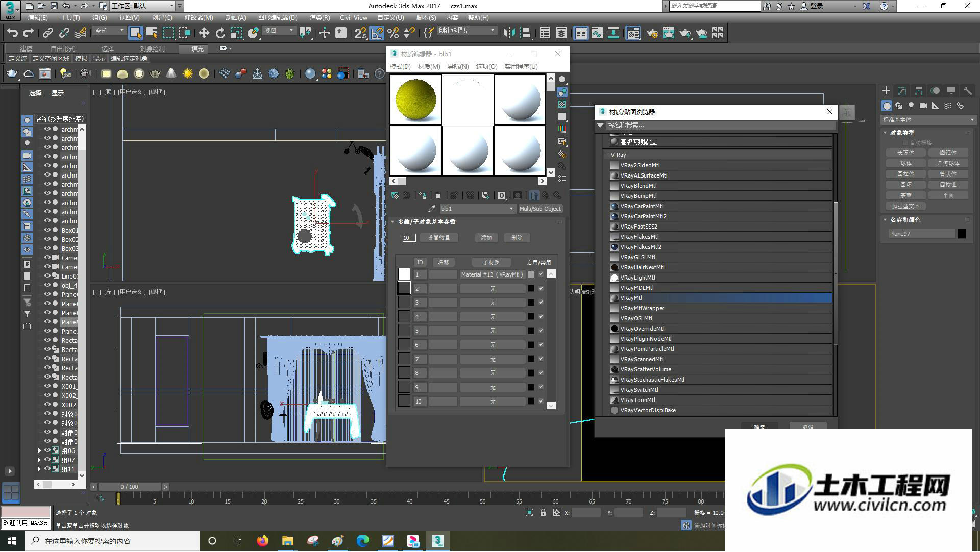Click the Undo arrow in main toolbar
Image resolution: width=980 pixels, height=552 pixels.
tap(12, 33)
